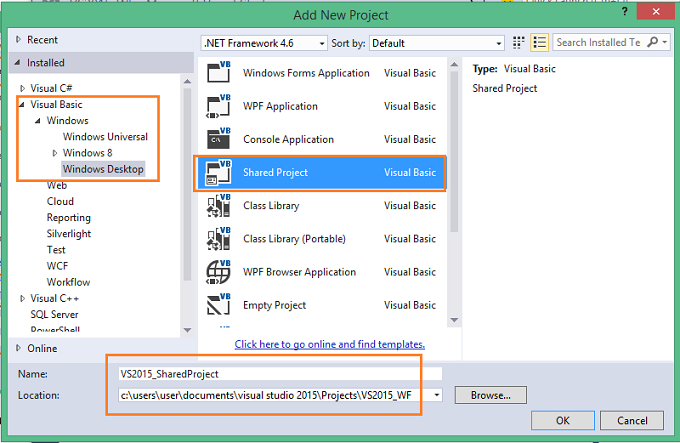Open the search options dropdown arrow
This screenshot has width=680, height=443.
point(664,42)
